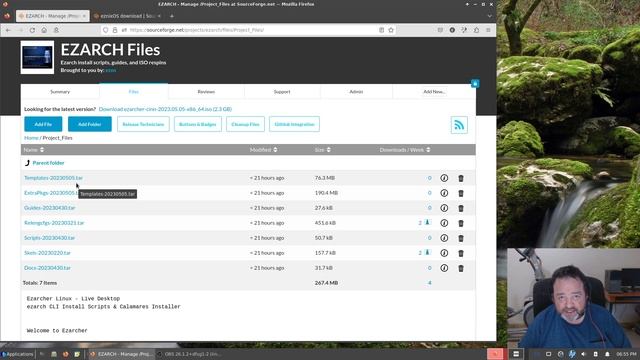Delete Skels-20230220.tar with the trash icon
This screenshot has width=640, height=360.
point(461,253)
